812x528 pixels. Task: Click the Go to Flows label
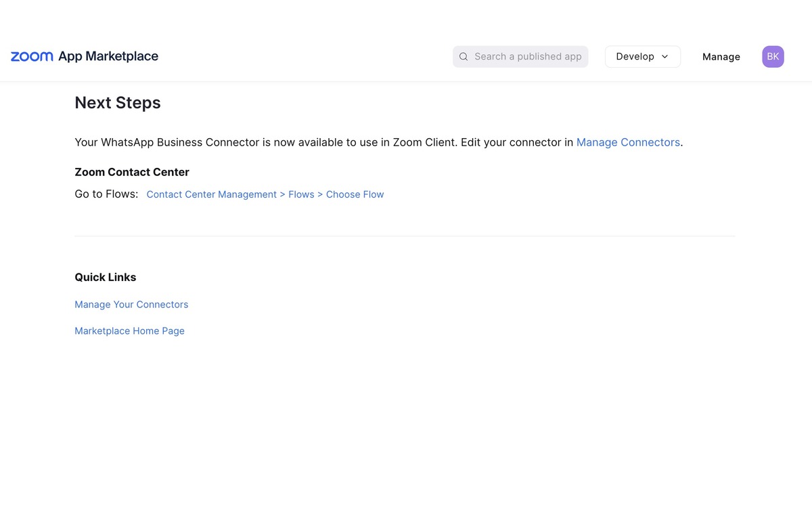[106, 194]
